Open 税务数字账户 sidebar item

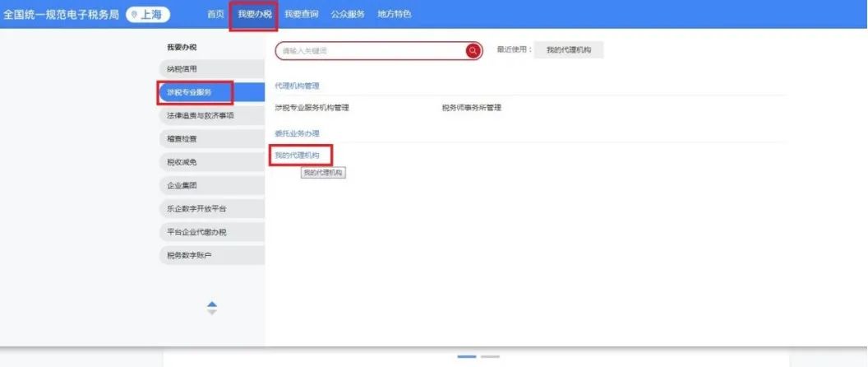click(189, 255)
